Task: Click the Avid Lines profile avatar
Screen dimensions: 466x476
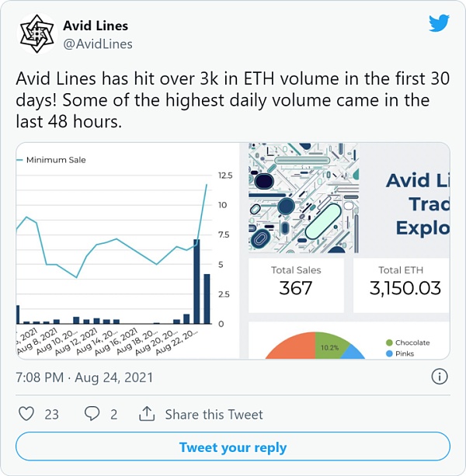Action: 35,35
